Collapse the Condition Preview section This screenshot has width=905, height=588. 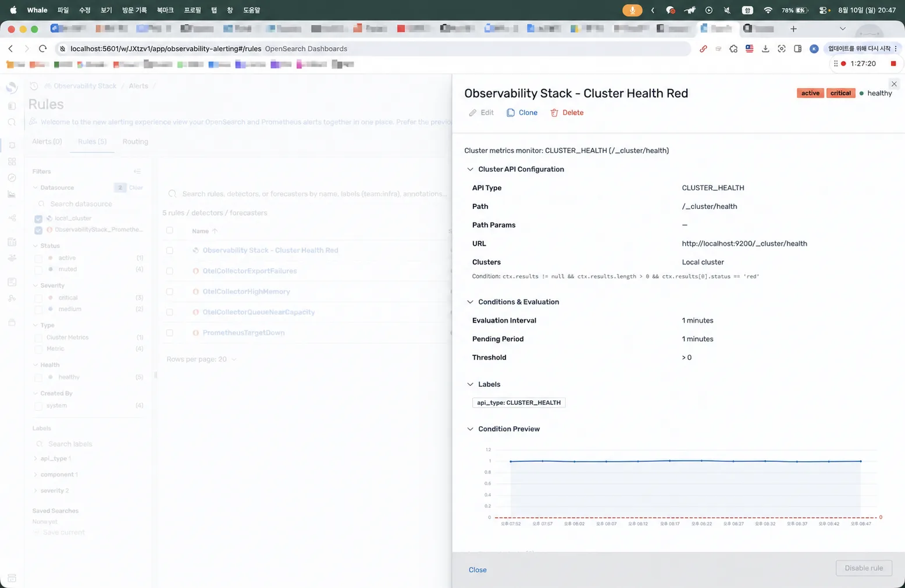470,429
